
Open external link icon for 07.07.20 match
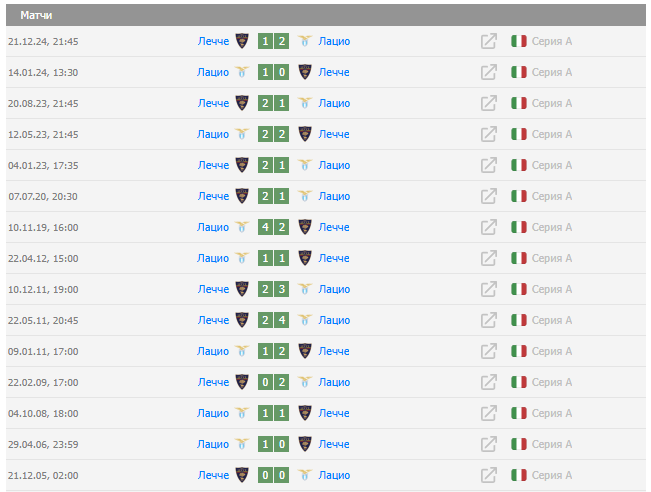[489, 196]
